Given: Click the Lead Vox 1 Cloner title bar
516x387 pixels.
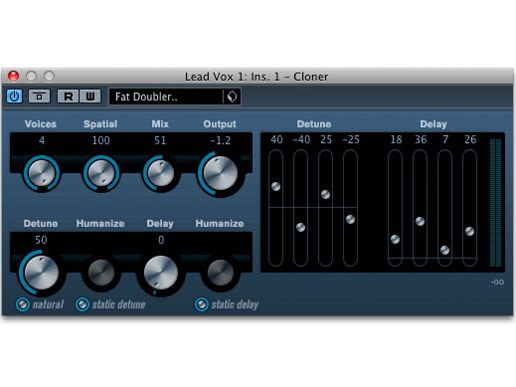Looking at the screenshot, I should pos(256,77).
